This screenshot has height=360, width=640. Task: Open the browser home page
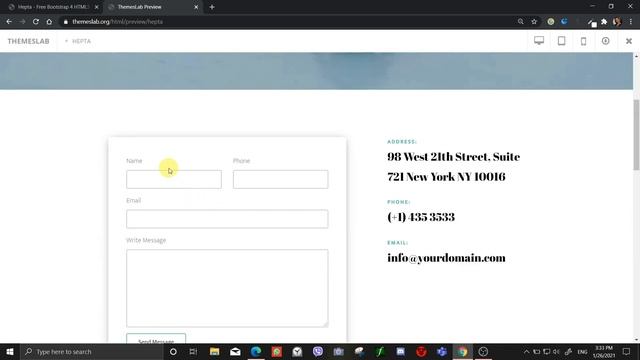point(49,22)
